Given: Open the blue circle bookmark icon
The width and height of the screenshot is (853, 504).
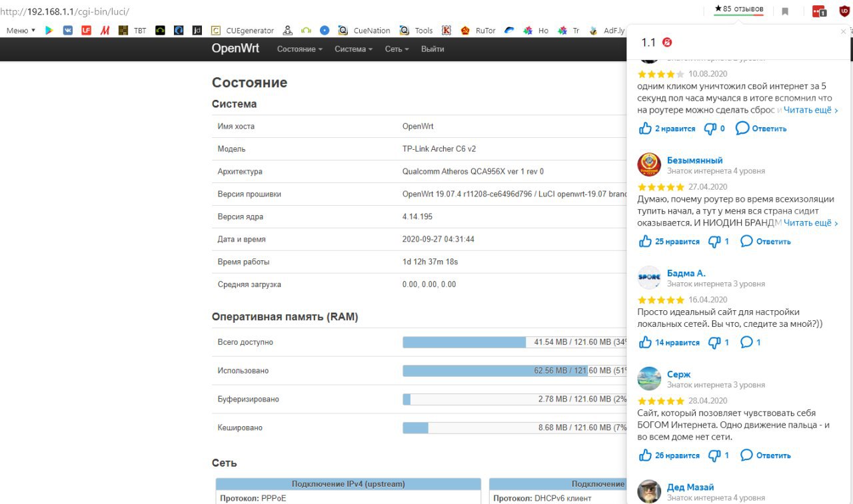Looking at the screenshot, I should (325, 31).
